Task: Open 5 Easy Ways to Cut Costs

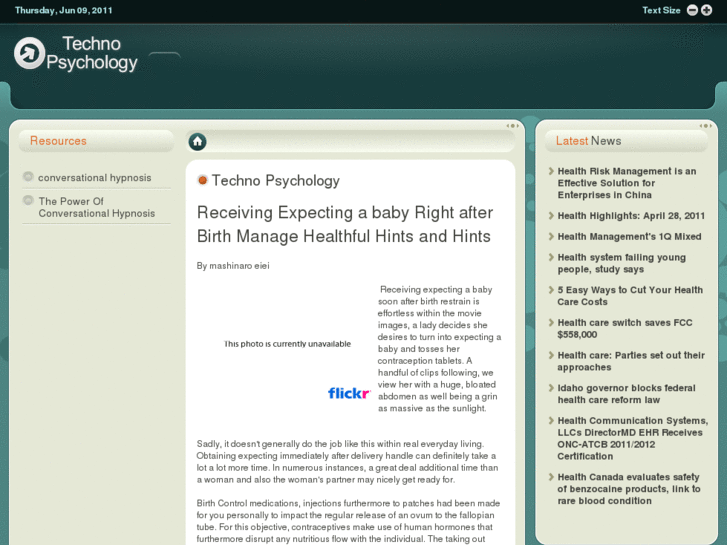Action: tap(630, 296)
